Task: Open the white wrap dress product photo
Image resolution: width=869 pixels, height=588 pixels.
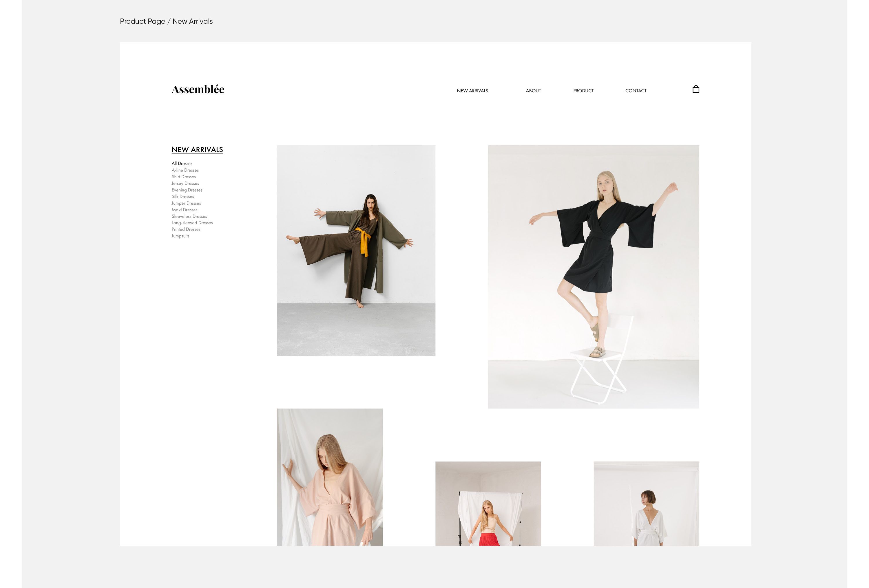Action: tap(646, 503)
